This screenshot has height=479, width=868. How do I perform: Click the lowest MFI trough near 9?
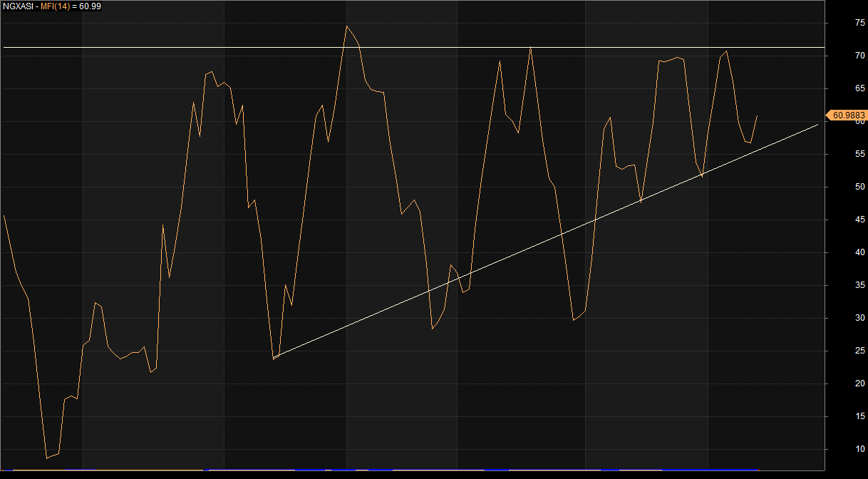[47, 458]
